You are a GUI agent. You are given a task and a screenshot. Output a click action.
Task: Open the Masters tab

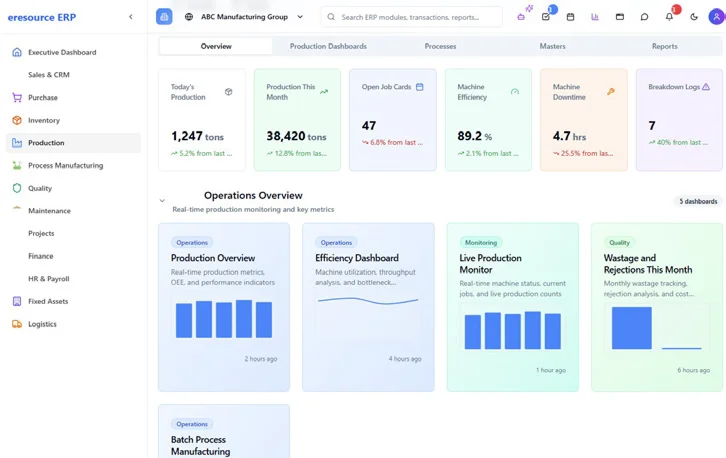552,46
